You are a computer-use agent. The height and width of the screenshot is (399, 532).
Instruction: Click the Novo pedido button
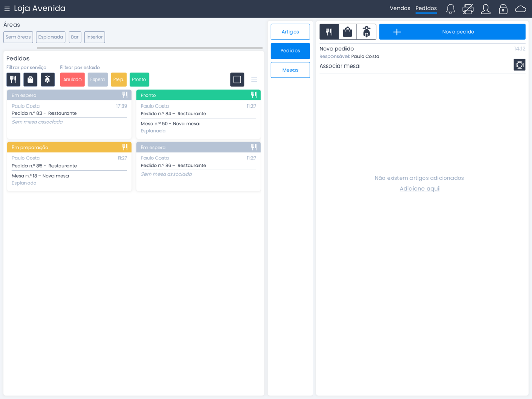[x=452, y=32]
